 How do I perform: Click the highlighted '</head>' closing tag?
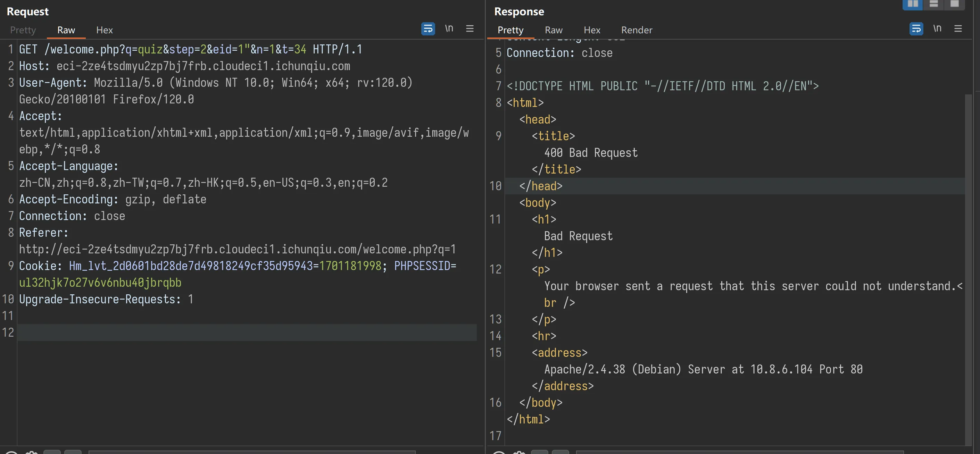click(541, 186)
